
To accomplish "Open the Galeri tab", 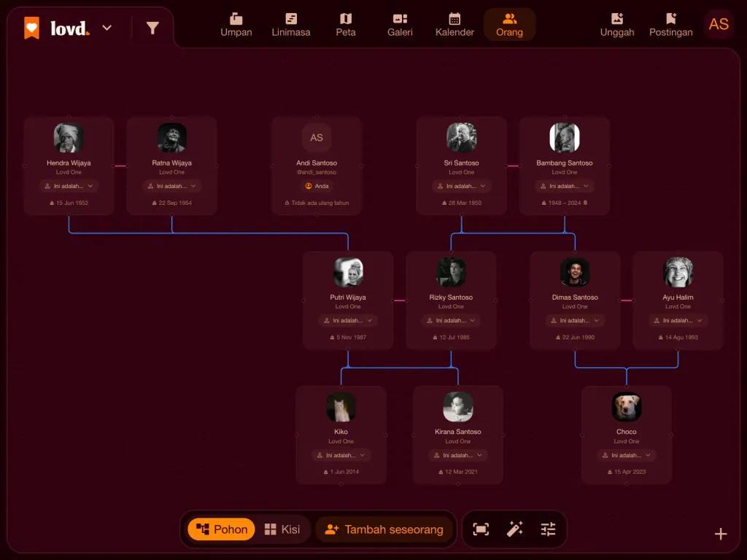I will point(400,25).
